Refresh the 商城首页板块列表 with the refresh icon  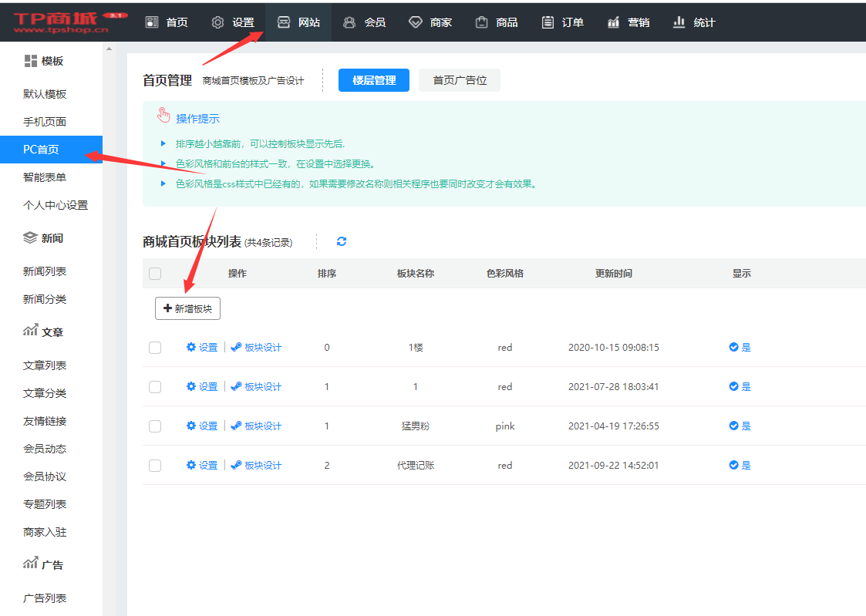pyautogui.click(x=342, y=241)
